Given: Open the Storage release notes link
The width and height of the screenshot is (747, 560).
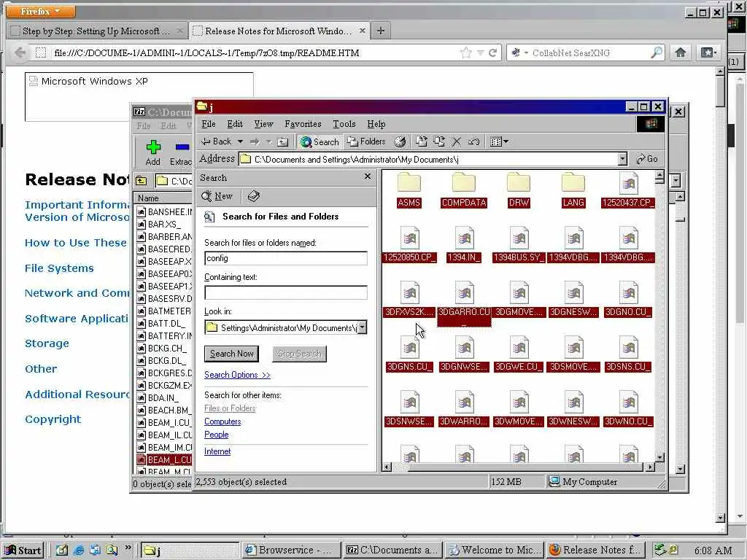Looking at the screenshot, I should click(47, 343).
